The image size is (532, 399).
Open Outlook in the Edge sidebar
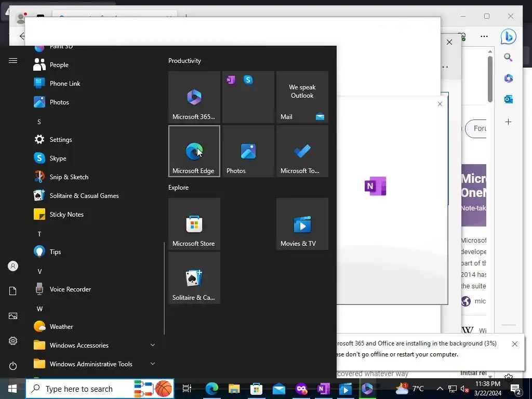pyautogui.click(x=508, y=99)
